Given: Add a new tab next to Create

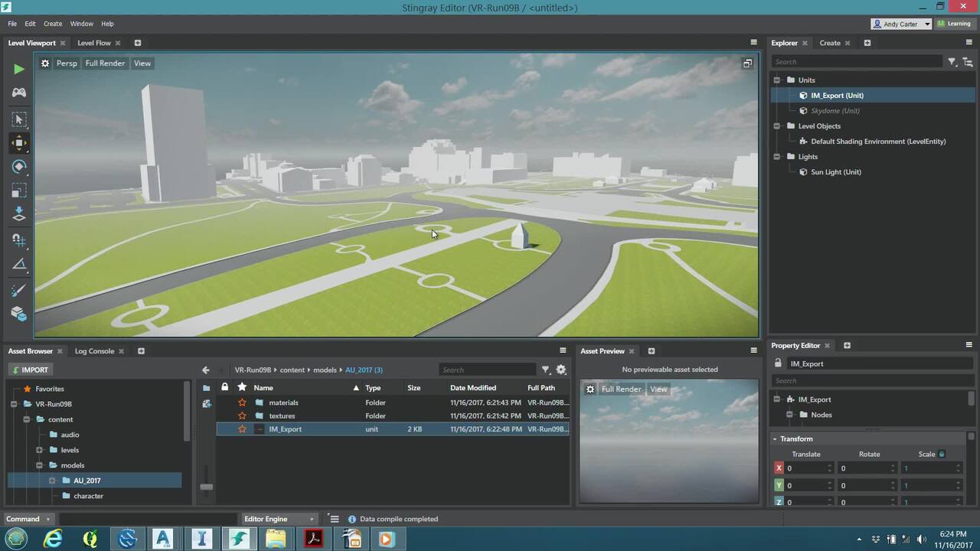Looking at the screenshot, I should (x=867, y=43).
